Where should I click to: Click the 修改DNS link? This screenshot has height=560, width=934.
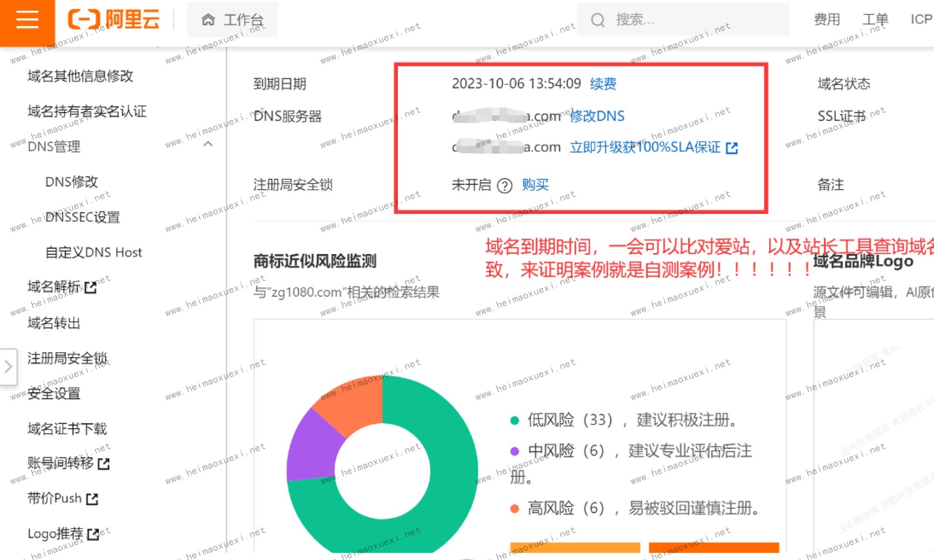597,116
